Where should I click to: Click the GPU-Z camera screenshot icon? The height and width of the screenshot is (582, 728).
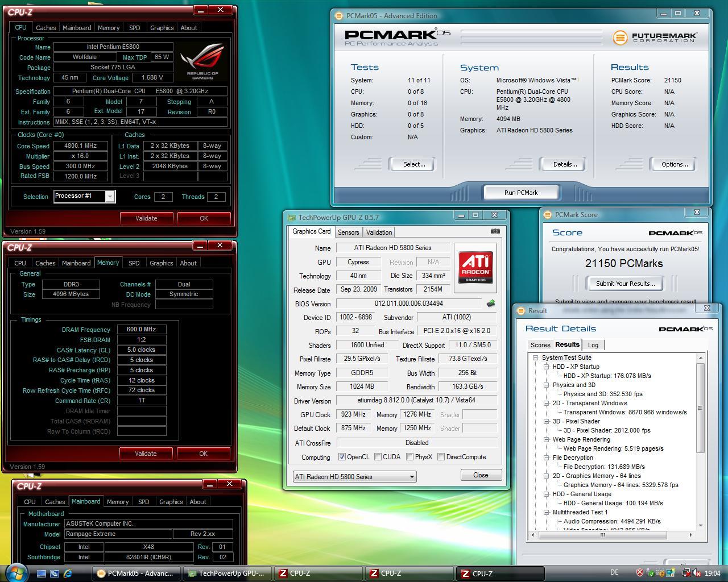(x=495, y=231)
